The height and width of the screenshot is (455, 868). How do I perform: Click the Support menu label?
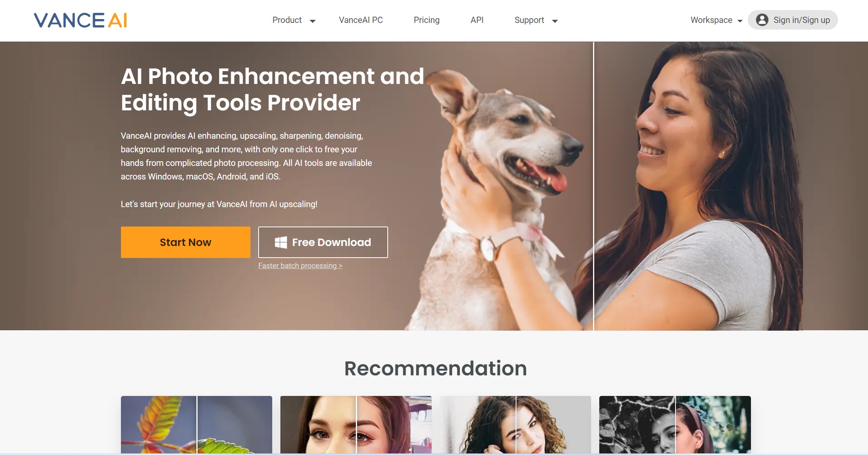click(529, 20)
